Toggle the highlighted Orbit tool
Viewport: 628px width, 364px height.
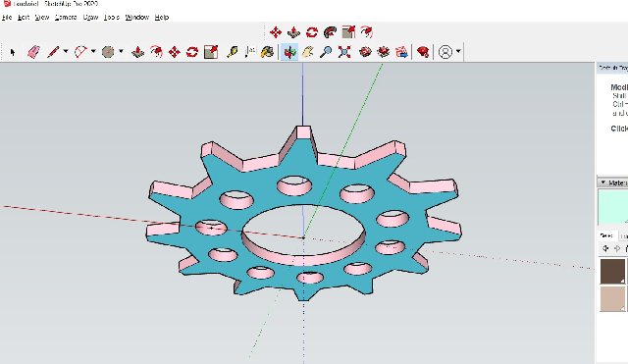[x=289, y=52]
